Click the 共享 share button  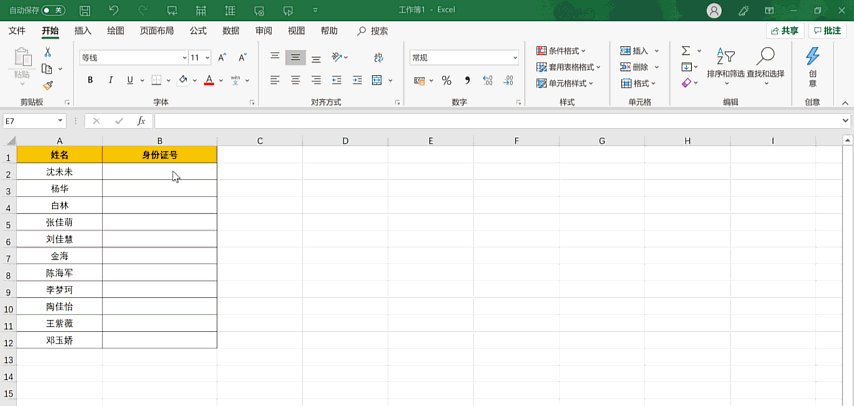[x=783, y=31]
